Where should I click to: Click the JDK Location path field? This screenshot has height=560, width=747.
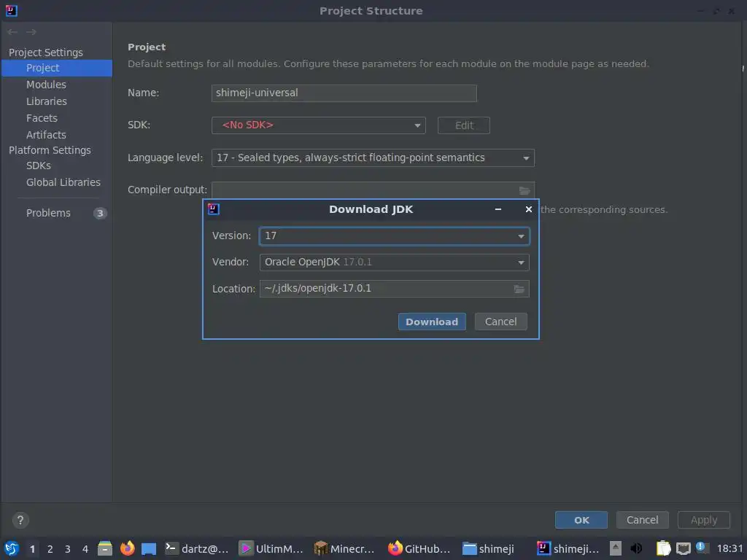coord(386,289)
